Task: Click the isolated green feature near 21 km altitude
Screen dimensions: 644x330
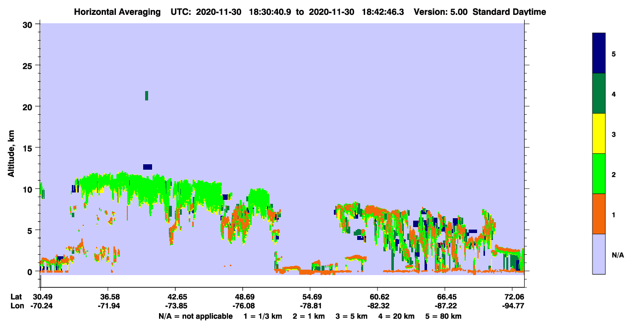Action: 147,95
